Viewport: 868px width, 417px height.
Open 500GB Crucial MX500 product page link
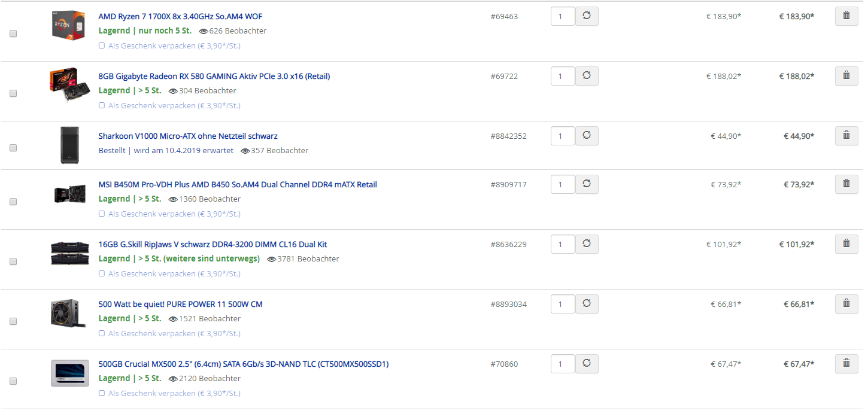(x=244, y=364)
